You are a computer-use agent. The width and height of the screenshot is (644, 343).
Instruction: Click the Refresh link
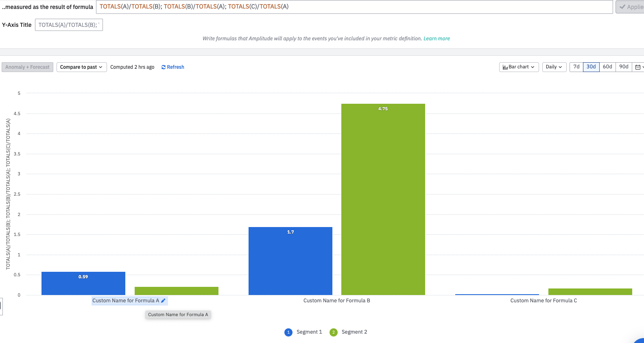point(173,67)
